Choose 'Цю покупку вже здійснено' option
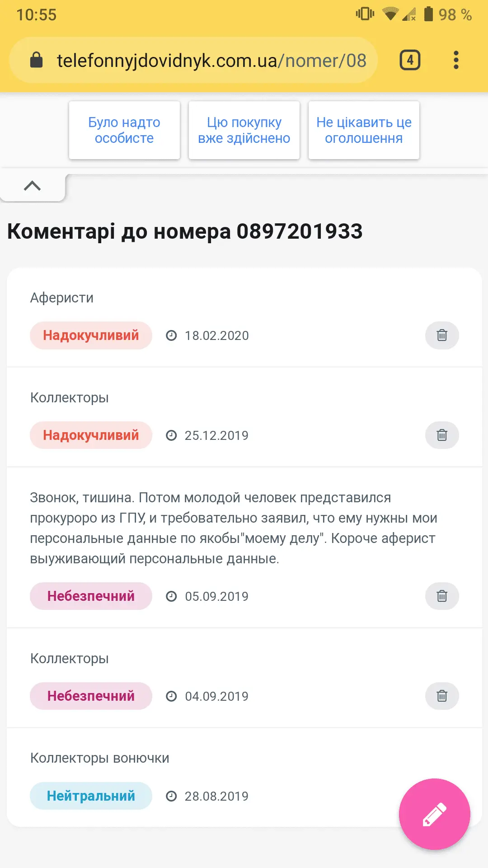488x868 pixels. tap(244, 130)
